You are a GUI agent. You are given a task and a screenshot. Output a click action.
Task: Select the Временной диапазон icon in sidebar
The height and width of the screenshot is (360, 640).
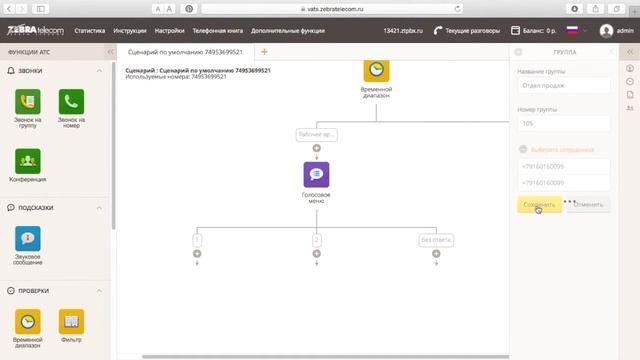point(28,322)
